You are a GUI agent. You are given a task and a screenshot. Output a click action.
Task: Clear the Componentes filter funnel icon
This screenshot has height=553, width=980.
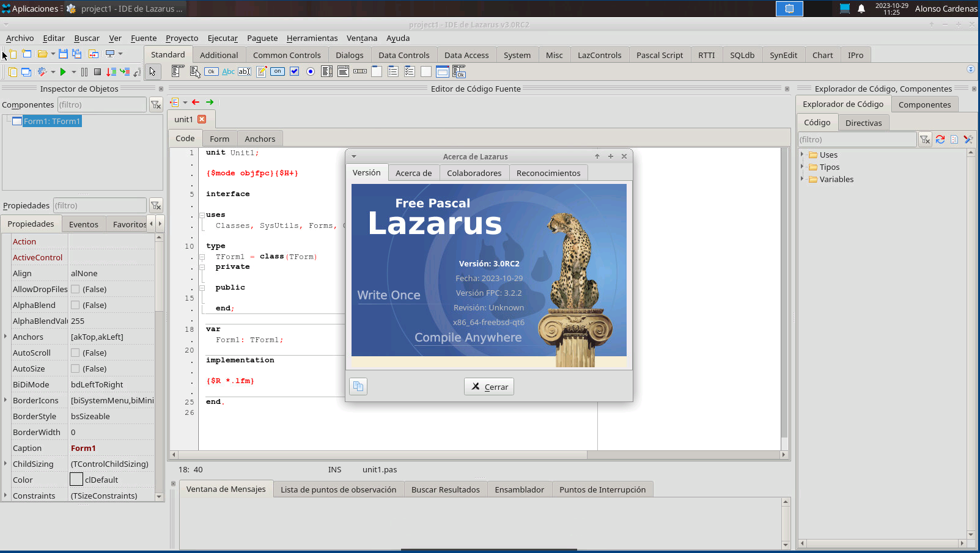pyautogui.click(x=156, y=104)
